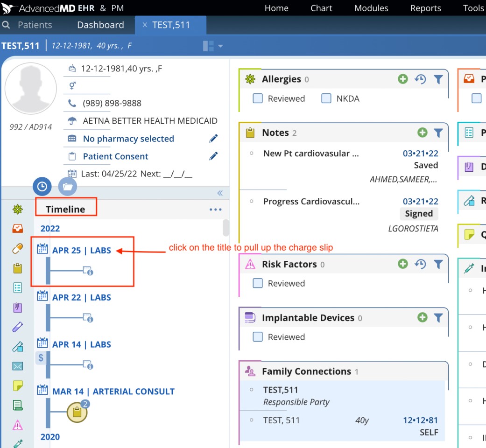Open the APR 25 LABS timeline entry

(x=82, y=250)
